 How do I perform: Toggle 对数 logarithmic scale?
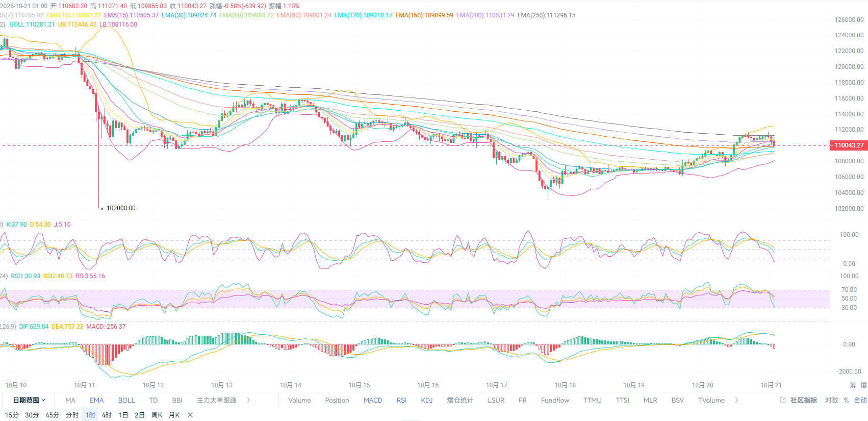831,400
